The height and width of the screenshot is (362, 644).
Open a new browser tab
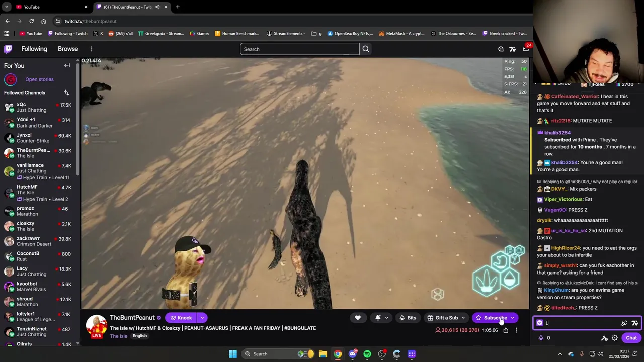pyautogui.click(x=178, y=7)
